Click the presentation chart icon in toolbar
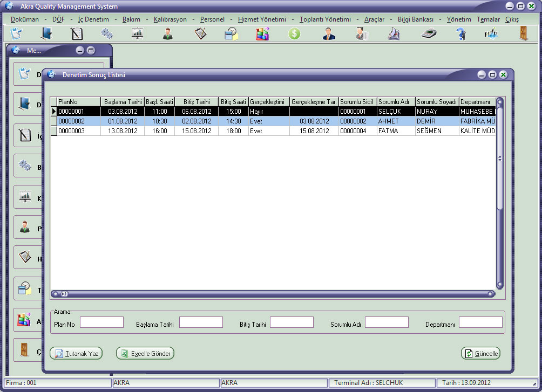Screen dimensions: 542x392 (x=137, y=34)
